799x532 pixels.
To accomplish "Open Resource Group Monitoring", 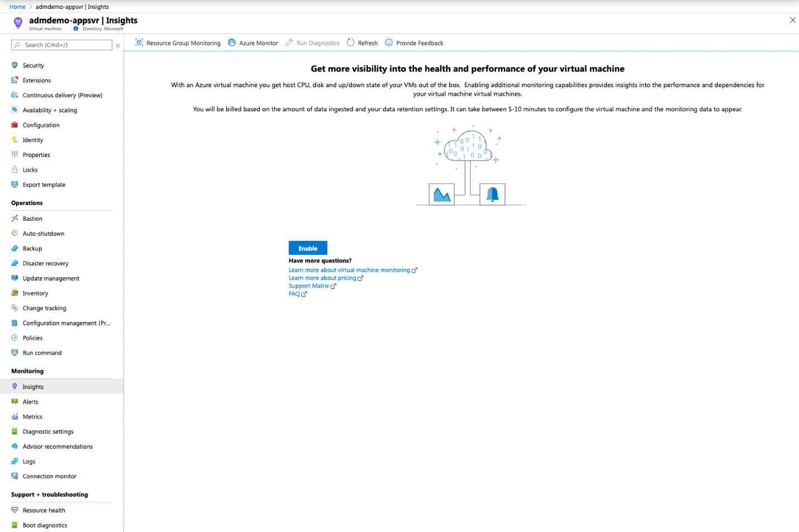I will pos(178,43).
